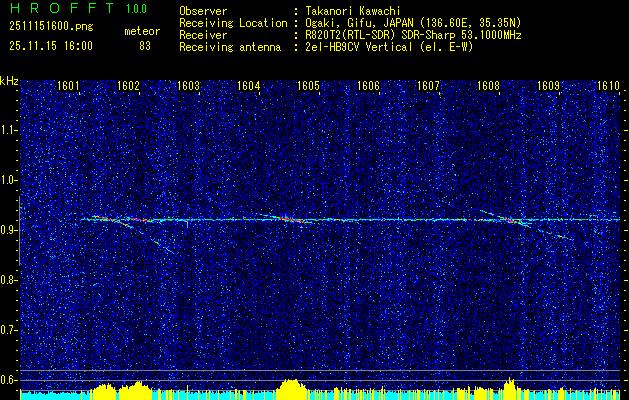This screenshot has height=400, width=629.
Task: Select the 1610 time marker
Action: pyautogui.click(x=609, y=86)
